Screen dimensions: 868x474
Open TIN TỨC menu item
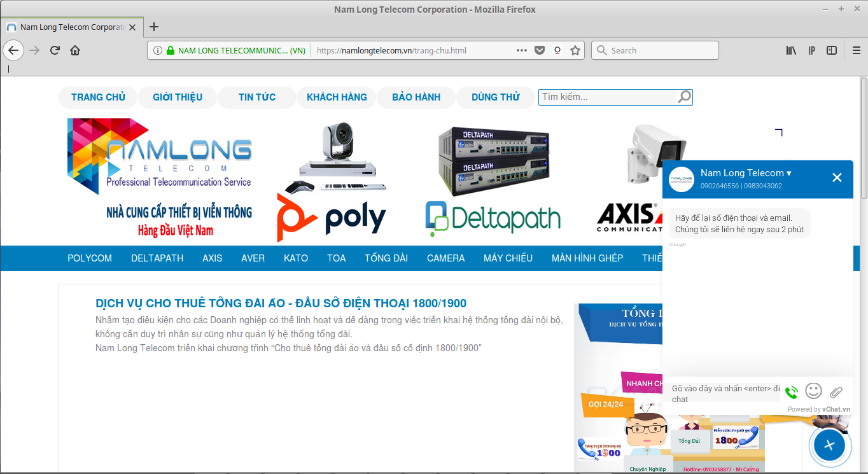click(257, 97)
